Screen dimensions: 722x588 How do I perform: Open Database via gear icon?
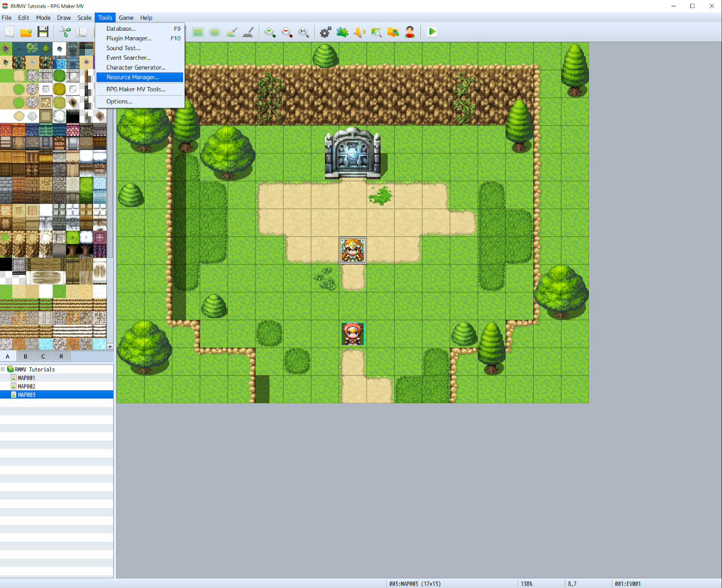[x=325, y=32]
